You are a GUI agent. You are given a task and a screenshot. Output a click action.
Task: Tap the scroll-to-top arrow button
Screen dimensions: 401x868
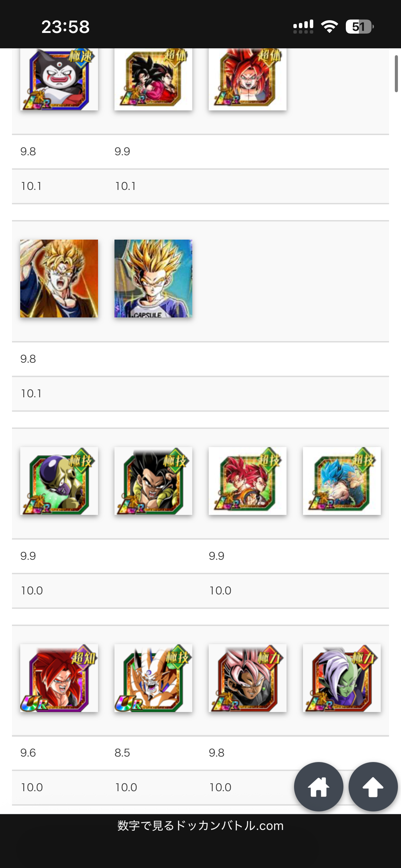373,787
